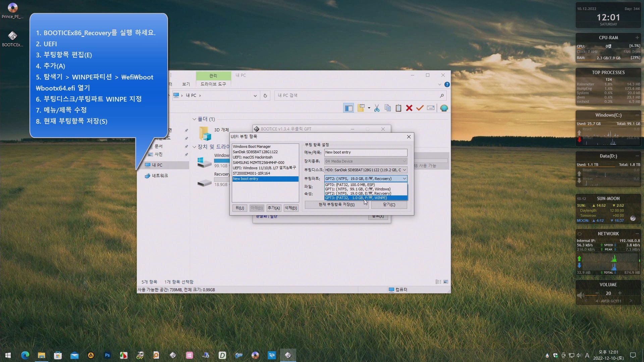
Task: Open the BOOTICEx desktop shortcut
Action: 12,39
